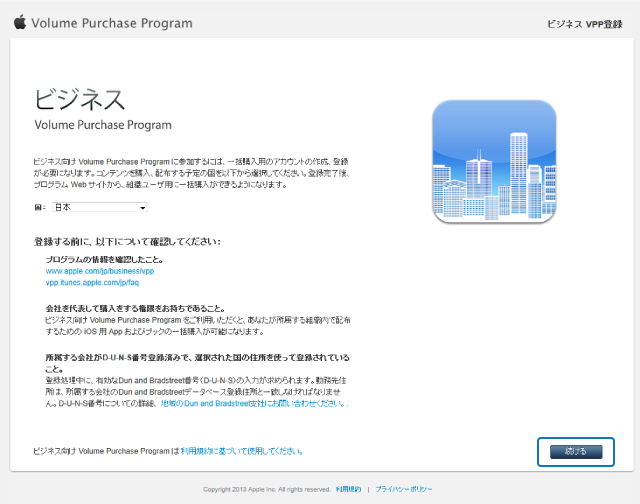The image size is (640, 504).
Task: Open the 日本 country dropdown
Action: tap(100, 207)
